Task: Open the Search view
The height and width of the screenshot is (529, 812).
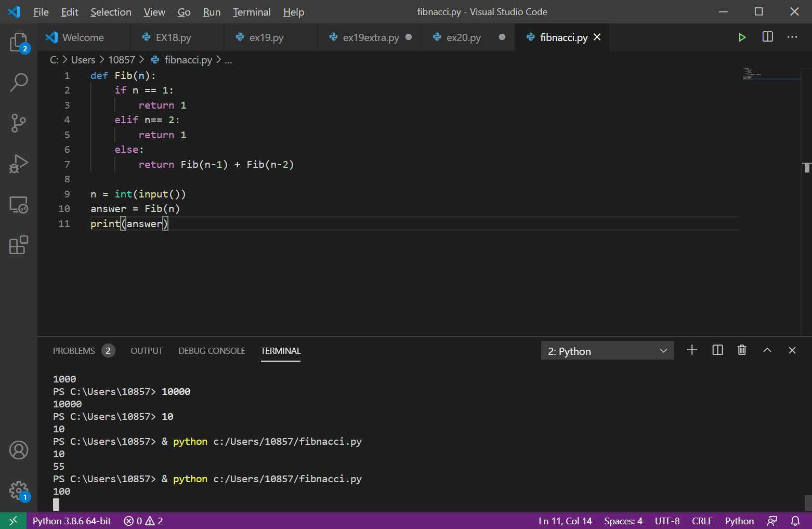Action: pyautogui.click(x=19, y=82)
